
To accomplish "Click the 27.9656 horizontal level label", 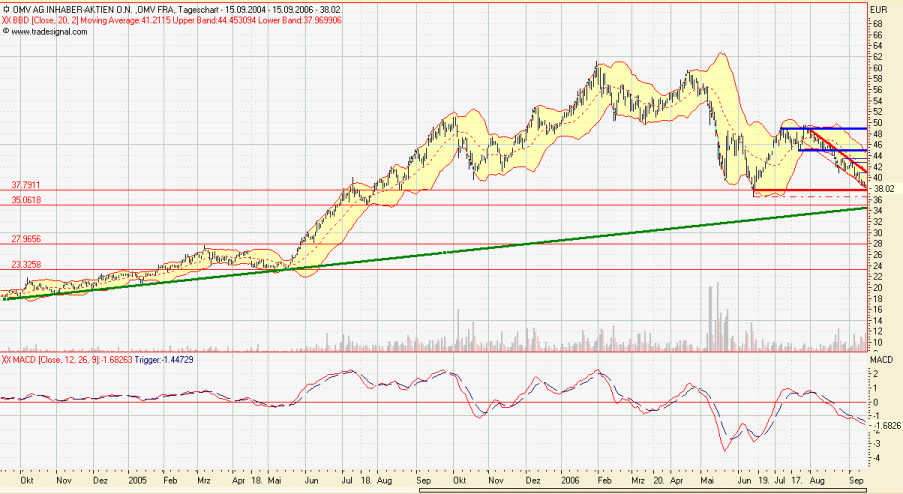I will click(26, 239).
